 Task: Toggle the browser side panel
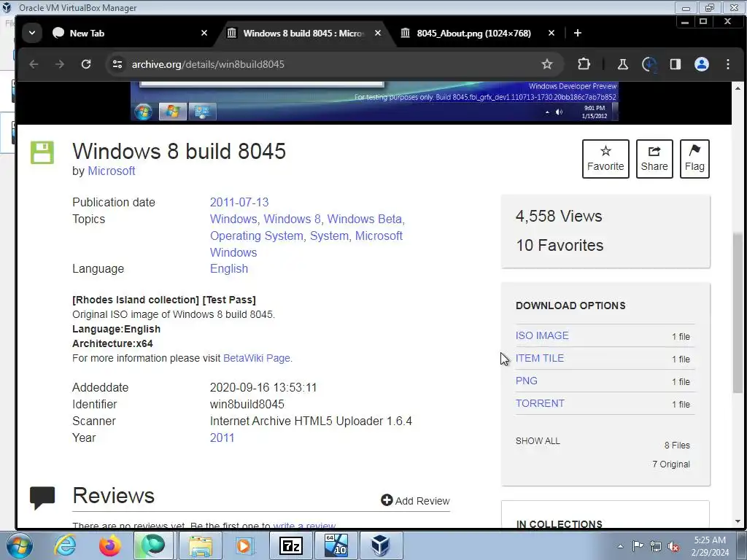675,64
